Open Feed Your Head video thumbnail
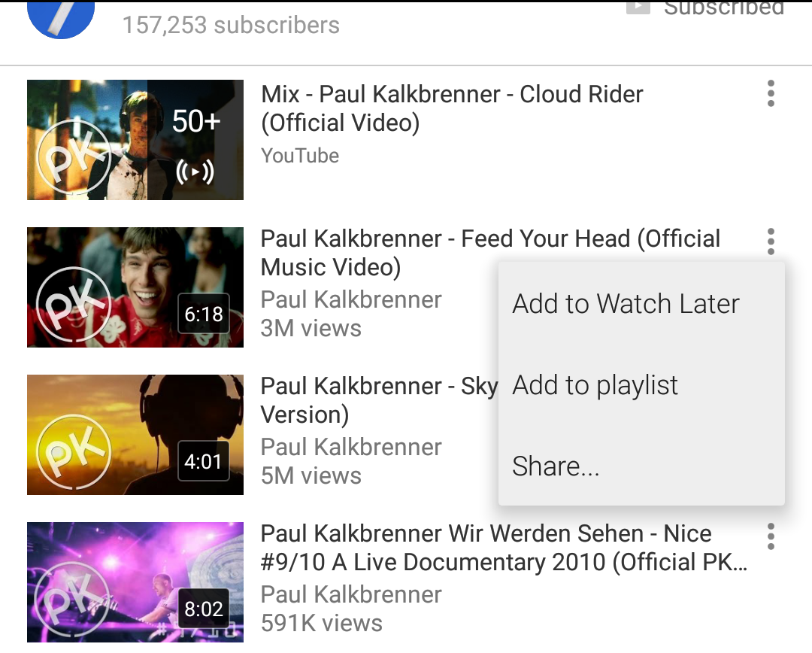Viewport: 812px width, 653px height. coord(135,287)
